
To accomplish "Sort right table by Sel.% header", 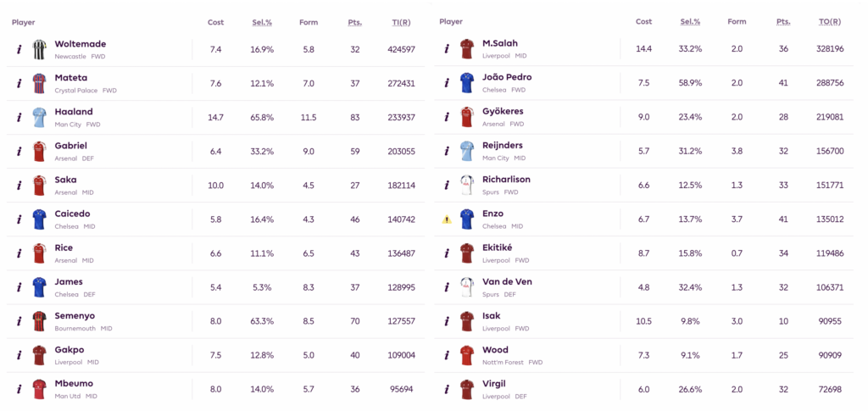I will pos(690,22).
